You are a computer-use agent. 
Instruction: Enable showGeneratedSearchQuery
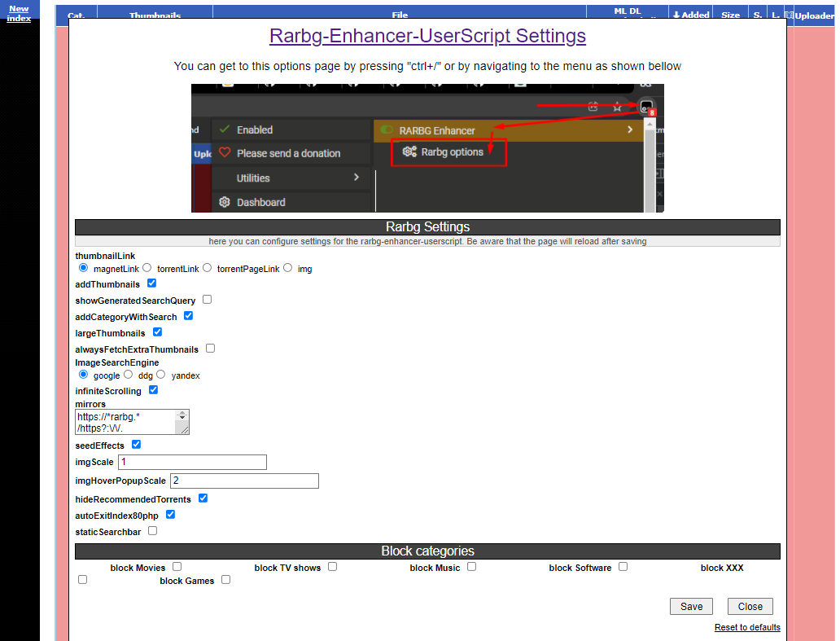[x=208, y=299]
